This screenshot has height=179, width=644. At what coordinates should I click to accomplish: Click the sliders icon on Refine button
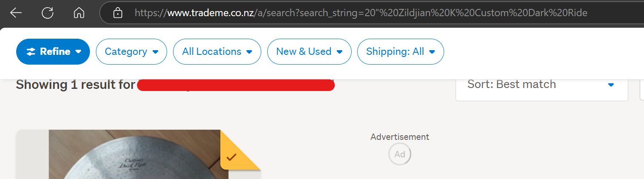pos(31,52)
